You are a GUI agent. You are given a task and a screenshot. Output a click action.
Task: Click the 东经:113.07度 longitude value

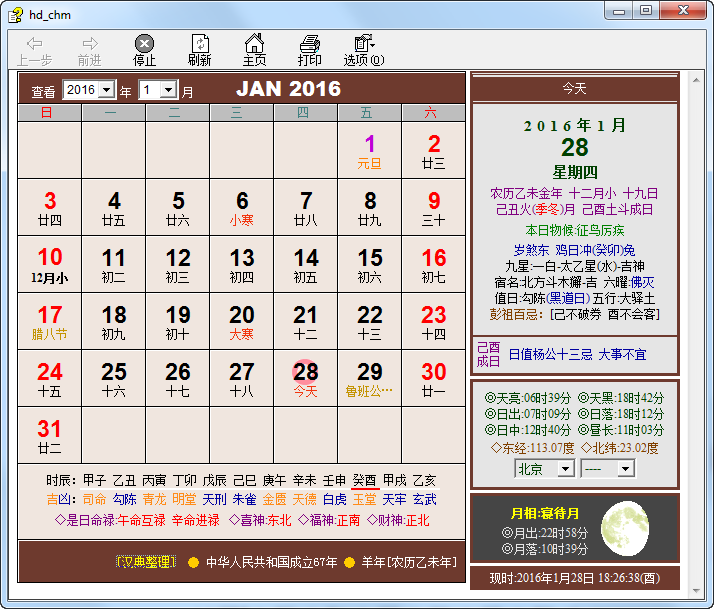click(x=533, y=448)
